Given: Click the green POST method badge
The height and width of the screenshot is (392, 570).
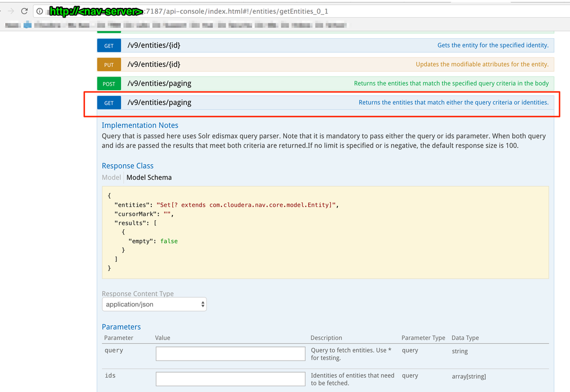Looking at the screenshot, I should click(x=109, y=84).
